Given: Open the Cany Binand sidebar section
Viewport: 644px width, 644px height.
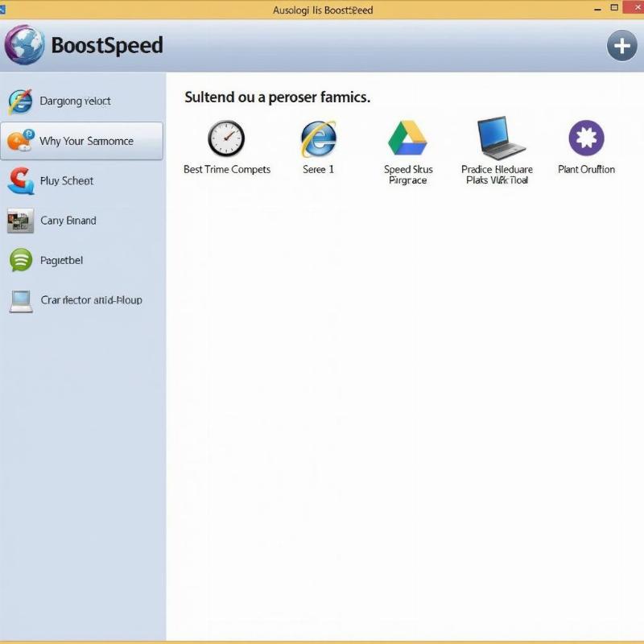Looking at the screenshot, I should pyautogui.click(x=68, y=221).
